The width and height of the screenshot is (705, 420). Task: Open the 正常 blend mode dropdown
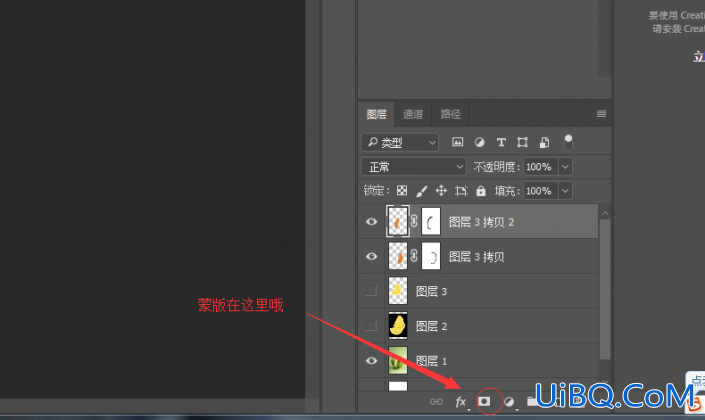click(x=414, y=167)
